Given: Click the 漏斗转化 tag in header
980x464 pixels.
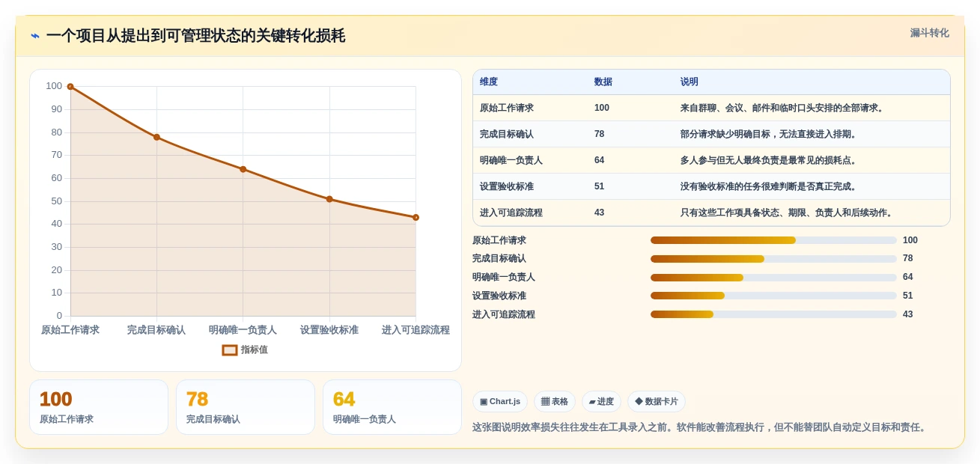Looking at the screenshot, I should 929,33.
